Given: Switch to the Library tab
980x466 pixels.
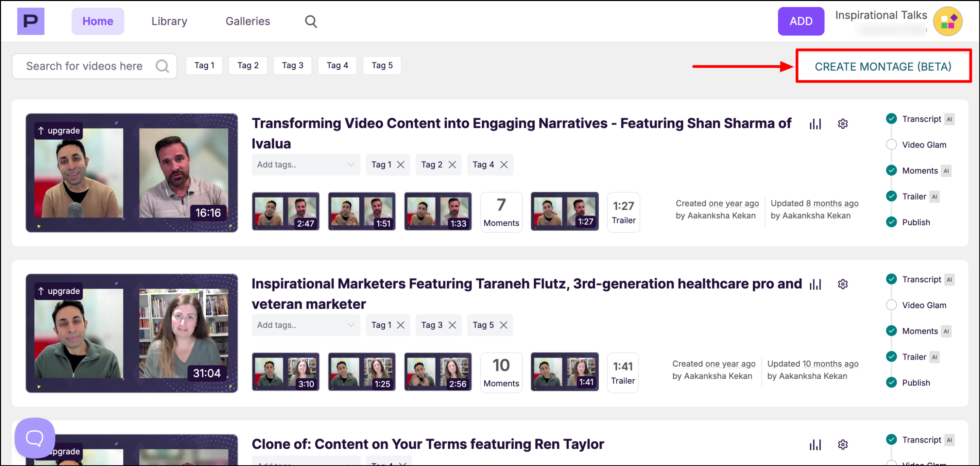Looking at the screenshot, I should tap(169, 21).
